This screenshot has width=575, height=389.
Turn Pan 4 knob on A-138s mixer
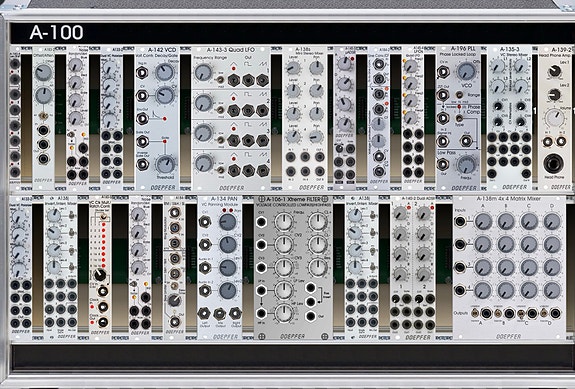tap(316, 137)
